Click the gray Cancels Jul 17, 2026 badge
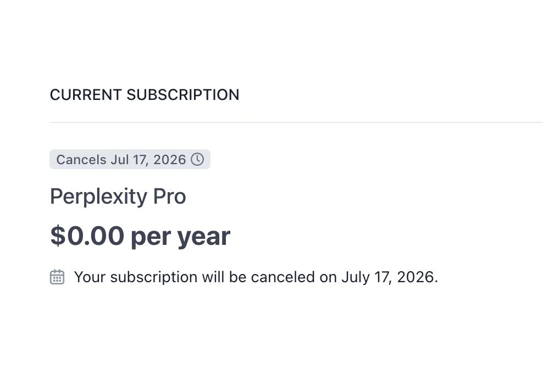Viewport: 543px width, 392px height. click(130, 160)
